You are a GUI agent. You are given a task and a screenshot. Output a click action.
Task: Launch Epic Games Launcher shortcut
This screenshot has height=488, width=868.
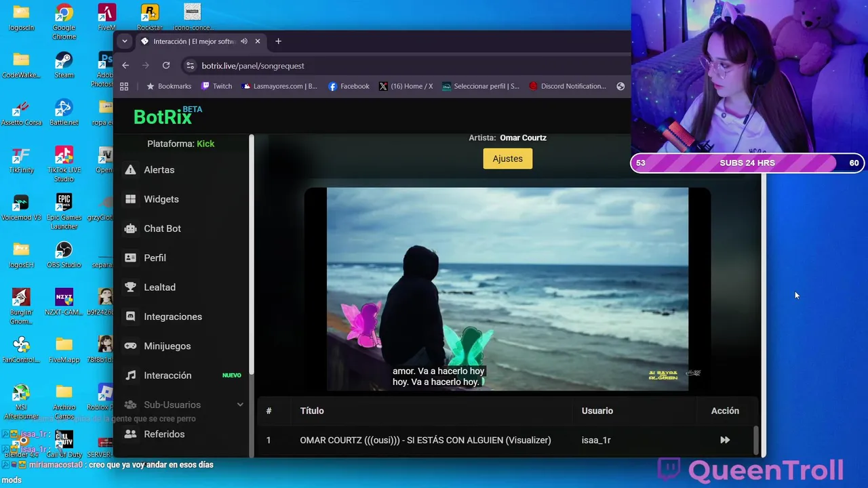pos(64,211)
